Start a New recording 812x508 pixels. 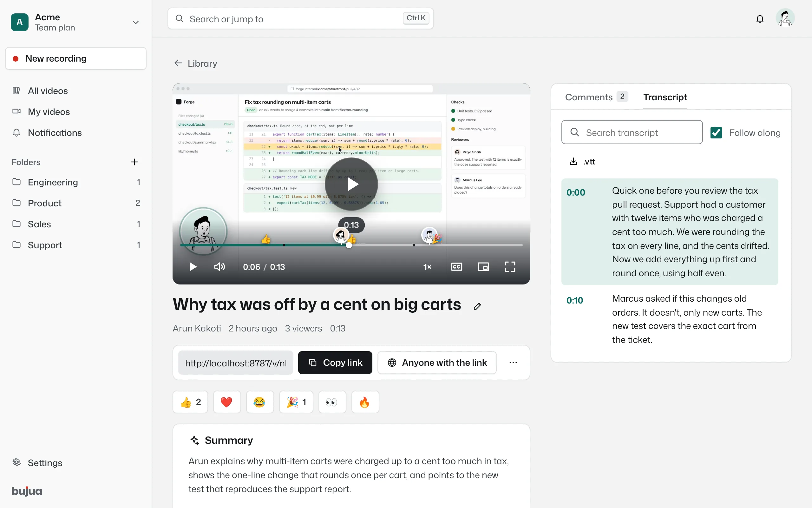(x=76, y=58)
